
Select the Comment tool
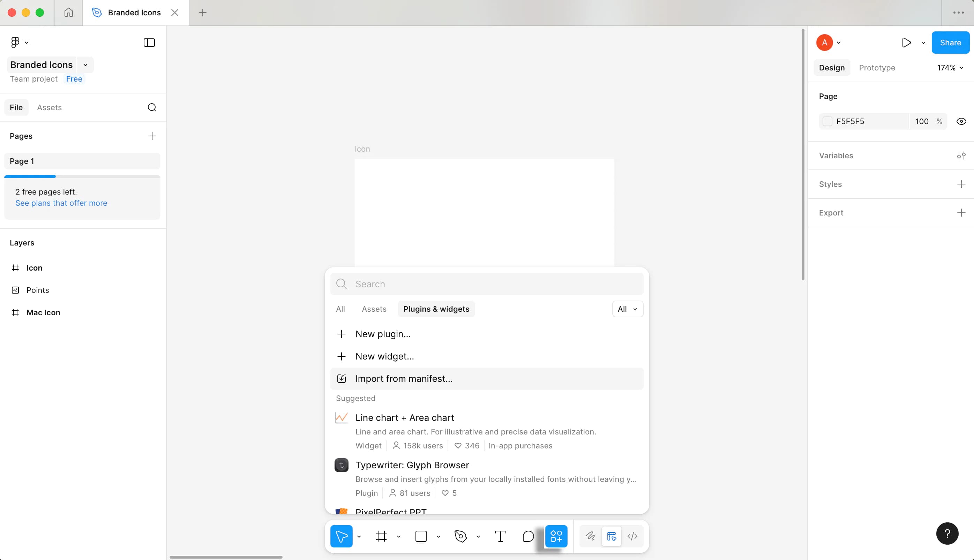(x=528, y=536)
